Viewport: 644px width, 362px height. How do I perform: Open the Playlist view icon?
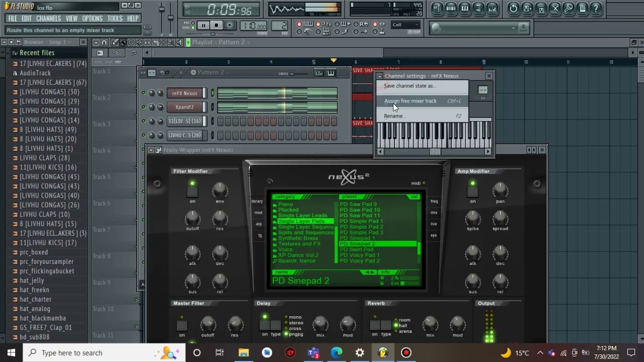(x=437, y=8)
